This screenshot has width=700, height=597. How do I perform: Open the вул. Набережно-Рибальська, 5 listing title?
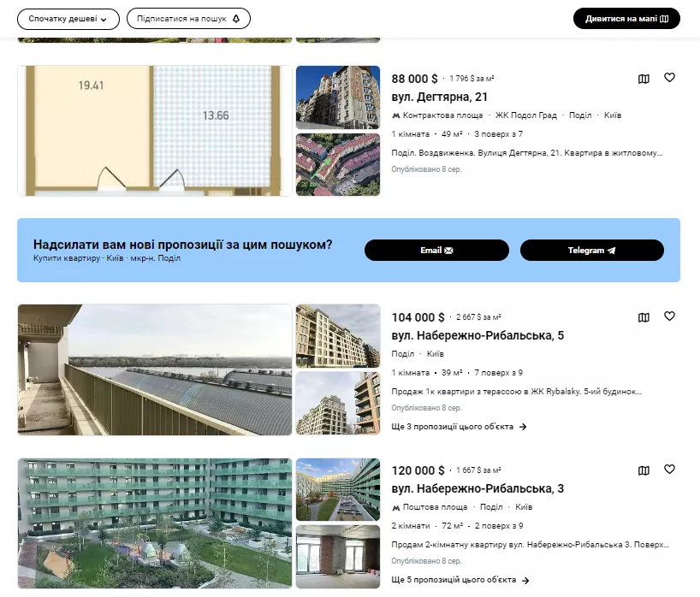point(478,335)
